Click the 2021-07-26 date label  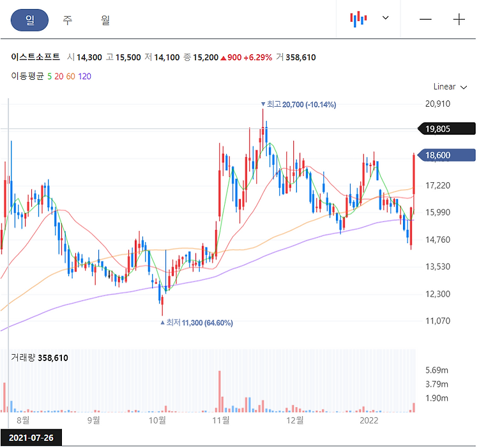pos(31,438)
